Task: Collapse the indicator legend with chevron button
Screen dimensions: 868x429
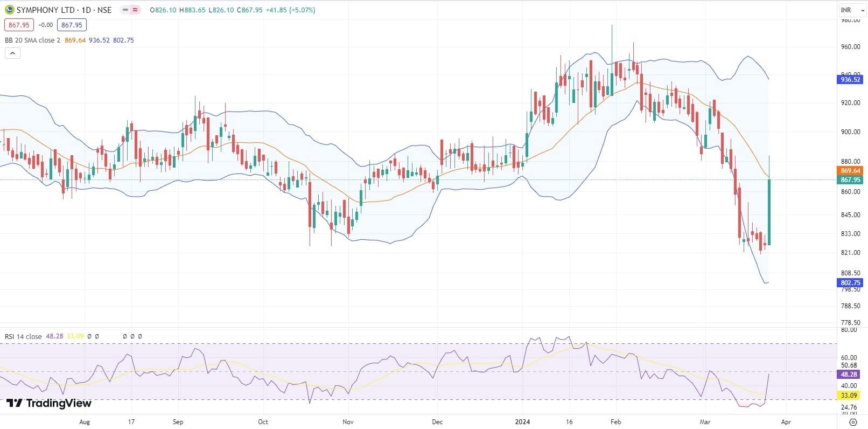Action: coord(12,53)
